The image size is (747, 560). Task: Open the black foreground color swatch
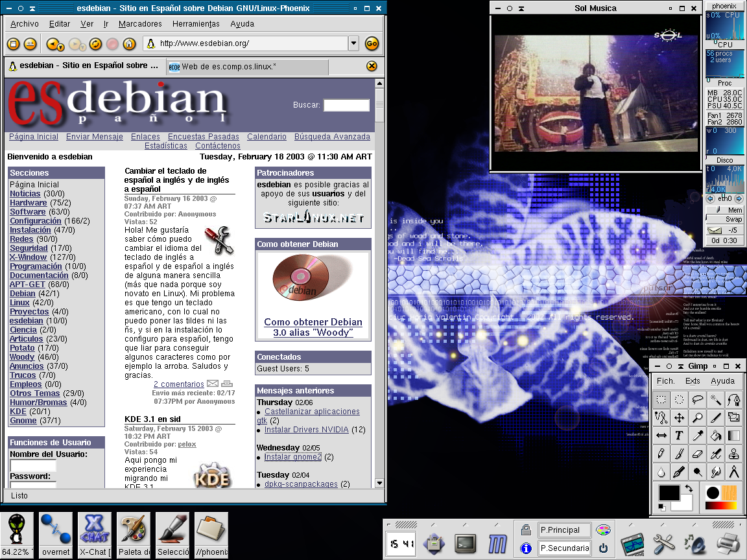669,493
